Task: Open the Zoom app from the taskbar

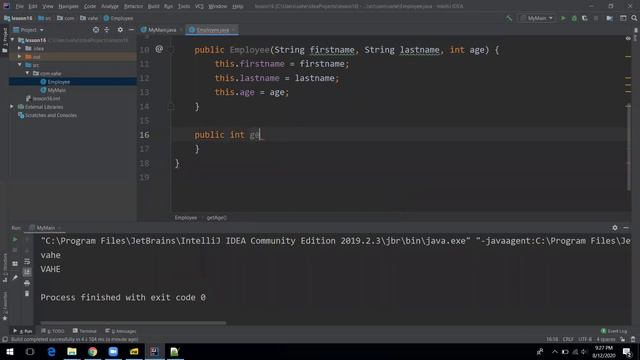Action: tap(113, 351)
